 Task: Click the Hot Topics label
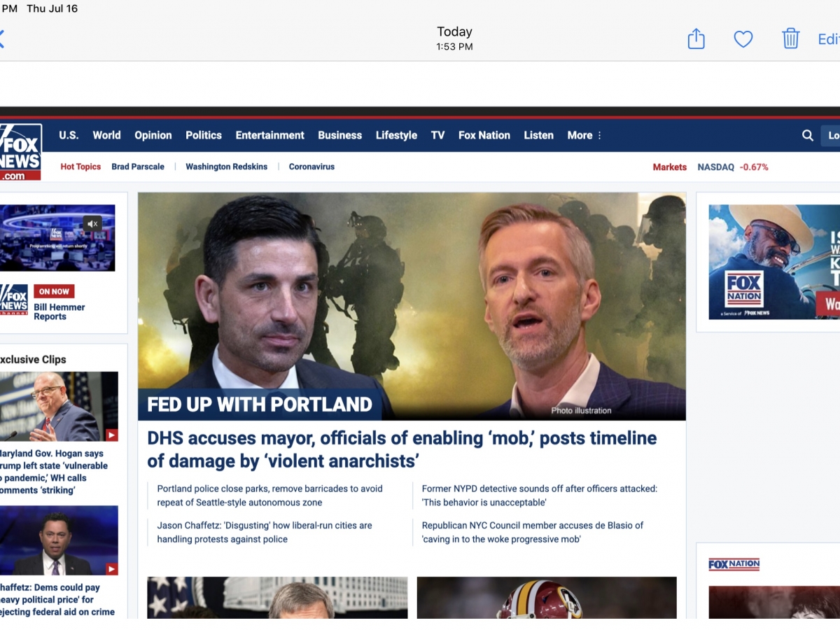pos(80,167)
